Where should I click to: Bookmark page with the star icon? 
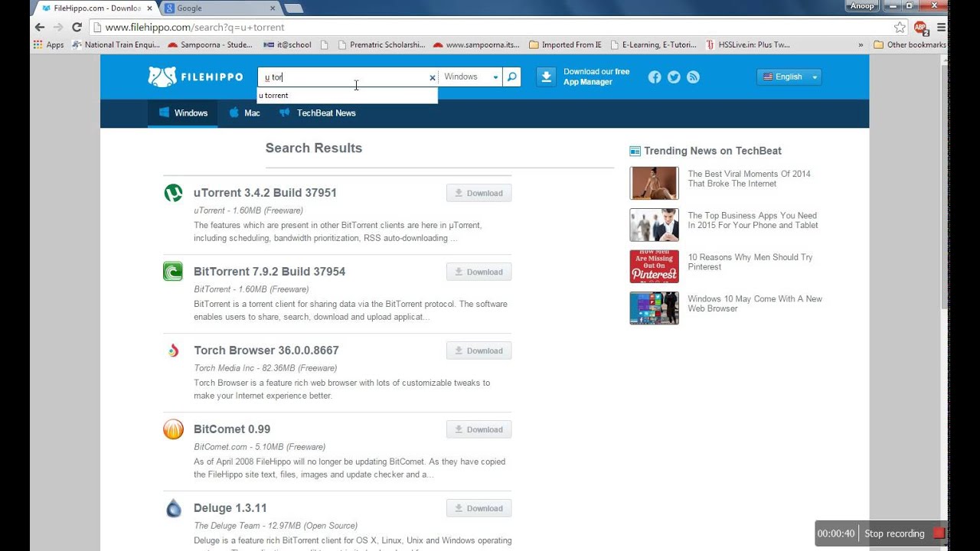900,27
